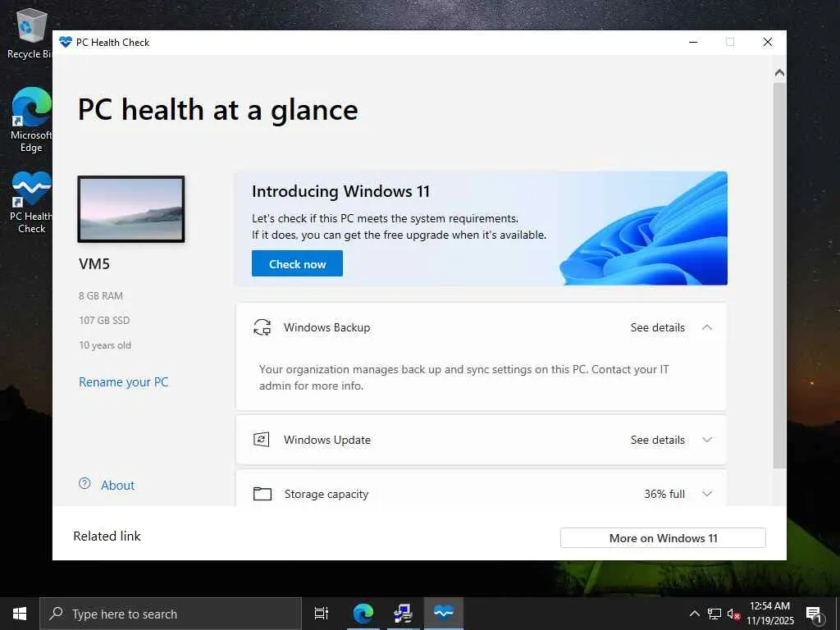Click the Windows Backup sync icon
This screenshot has width=840, height=630.
pyautogui.click(x=262, y=327)
